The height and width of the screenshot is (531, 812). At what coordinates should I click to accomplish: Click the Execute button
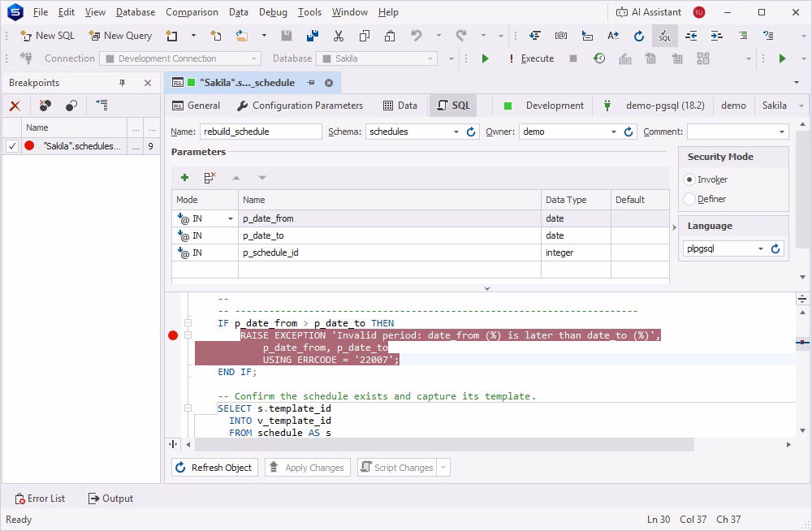[x=531, y=58]
